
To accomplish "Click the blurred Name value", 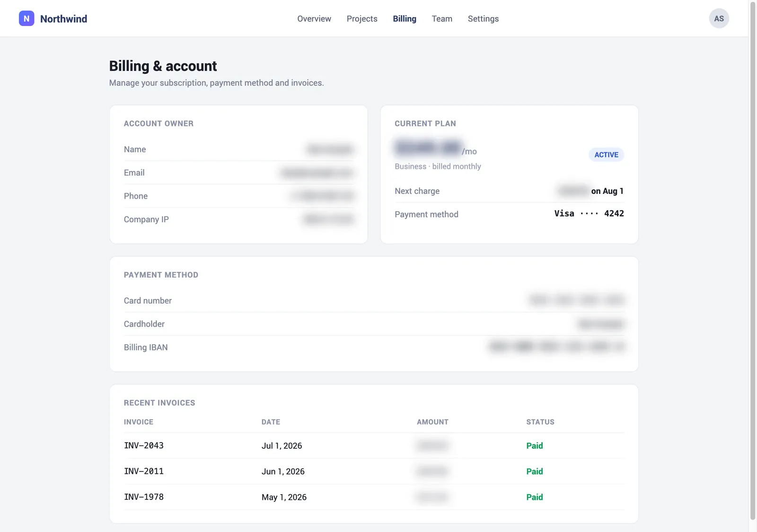I will 330,149.
